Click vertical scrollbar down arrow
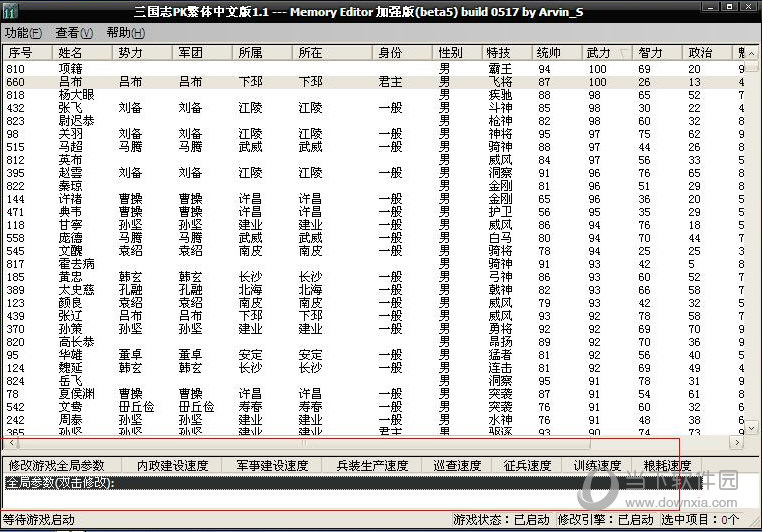The width and height of the screenshot is (762, 532). point(752,428)
